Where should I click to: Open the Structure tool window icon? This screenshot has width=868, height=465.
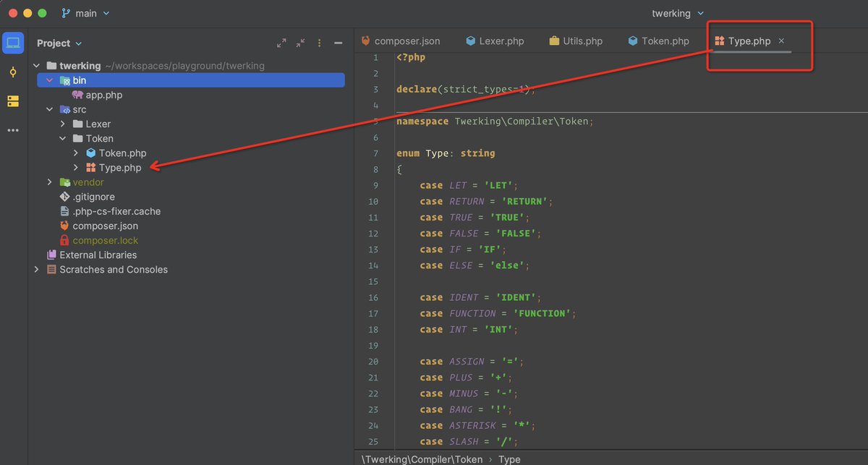point(13,101)
